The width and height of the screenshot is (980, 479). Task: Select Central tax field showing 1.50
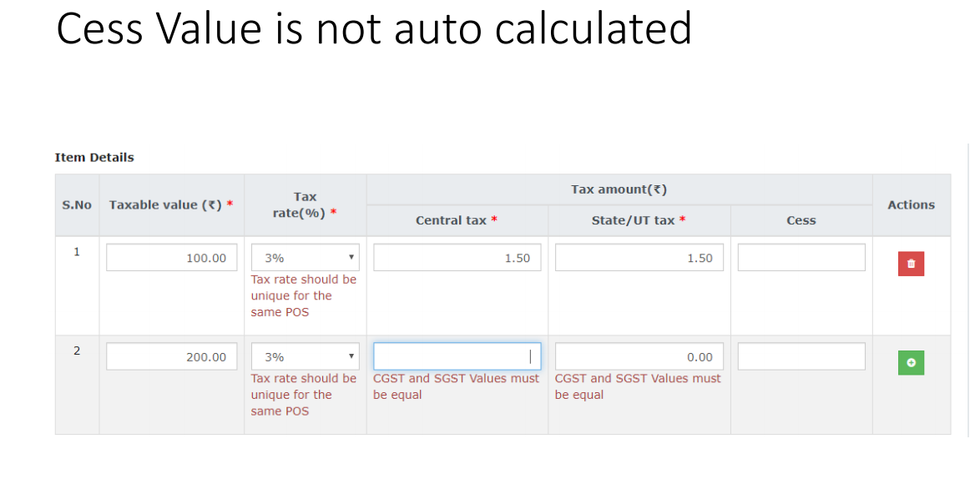pyautogui.click(x=457, y=257)
